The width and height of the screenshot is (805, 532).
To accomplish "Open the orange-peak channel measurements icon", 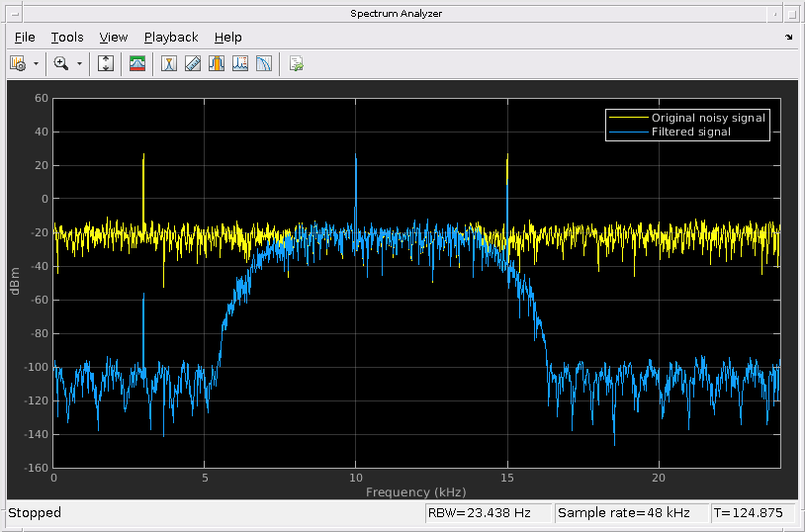I will coord(216,64).
